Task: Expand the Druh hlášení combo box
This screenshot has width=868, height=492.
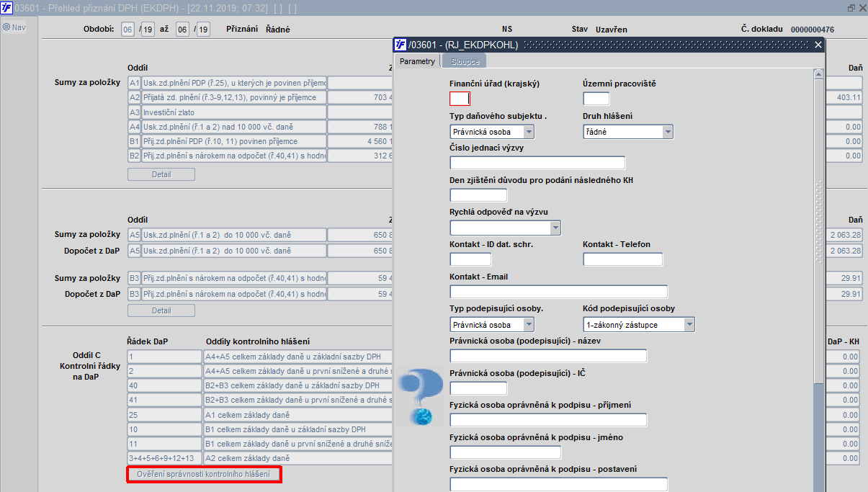Action: click(667, 132)
